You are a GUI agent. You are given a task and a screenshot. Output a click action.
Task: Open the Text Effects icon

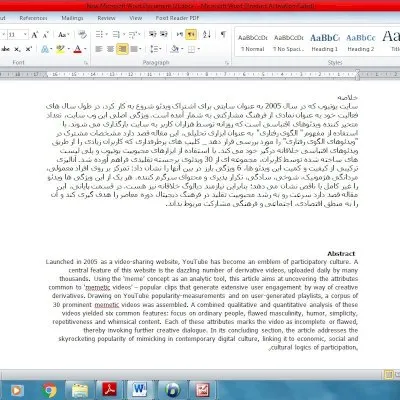pyautogui.click(x=45, y=49)
